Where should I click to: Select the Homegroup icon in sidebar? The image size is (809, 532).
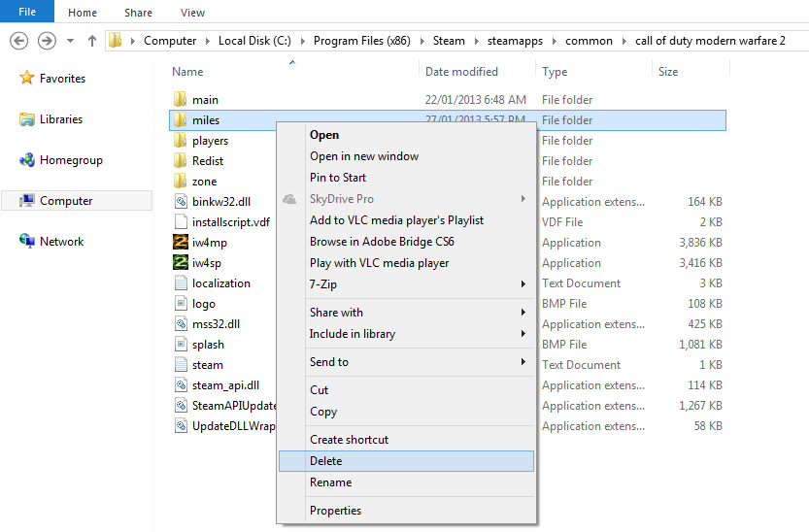pos(27,160)
